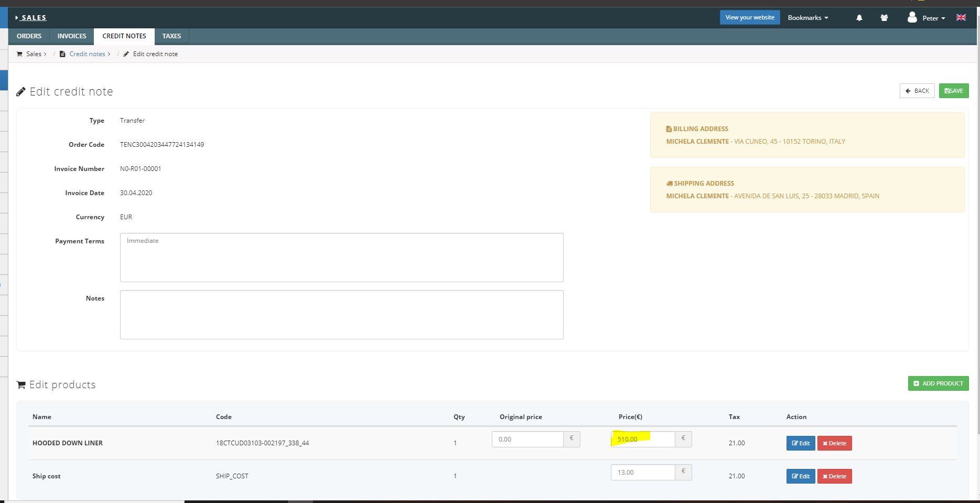Click the HOODED DOWN LINER product name

click(68, 443)
